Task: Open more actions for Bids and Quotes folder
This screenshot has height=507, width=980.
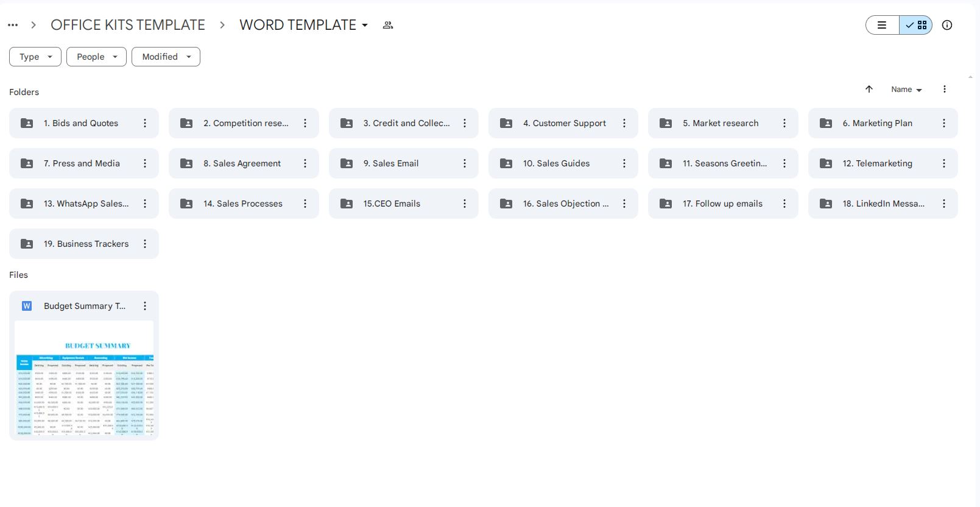Action: [x=145, y=123]
